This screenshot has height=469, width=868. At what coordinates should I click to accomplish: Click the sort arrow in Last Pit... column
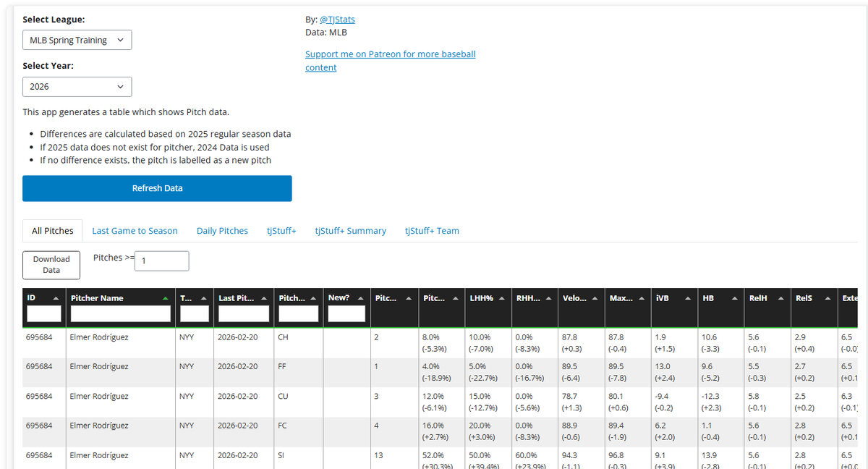(x=265, y=298)
